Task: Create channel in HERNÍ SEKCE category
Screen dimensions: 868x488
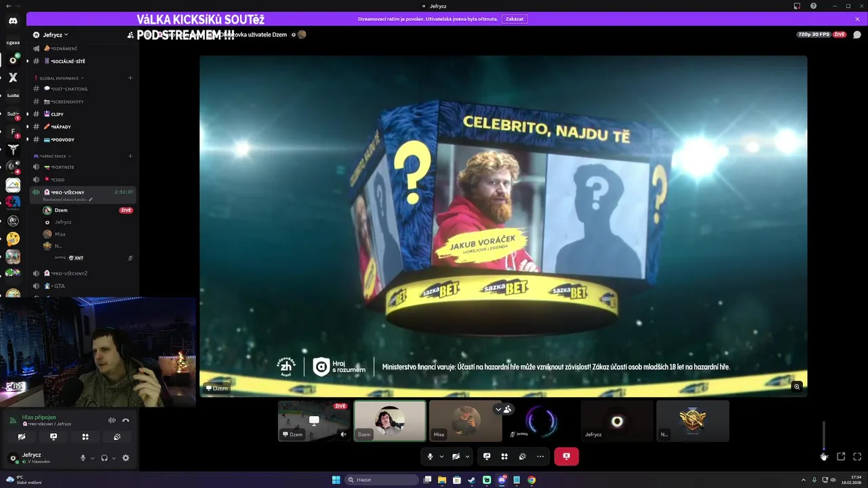Action: (x=130, y=156)
